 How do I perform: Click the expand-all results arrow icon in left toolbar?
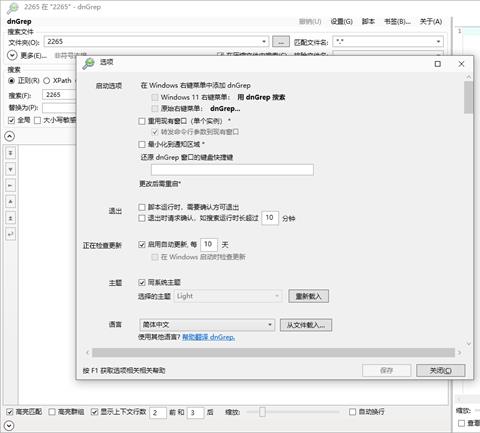click(11, 153)
